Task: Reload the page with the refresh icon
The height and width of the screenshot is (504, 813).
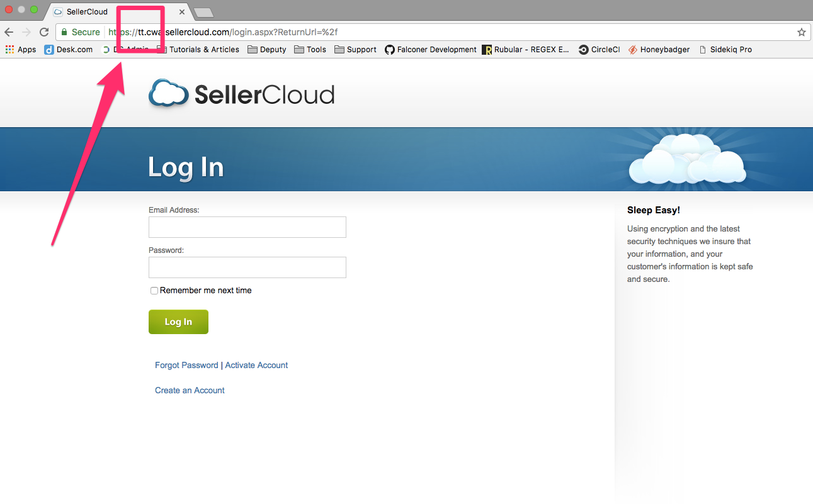Action: (x=44, y=32)
